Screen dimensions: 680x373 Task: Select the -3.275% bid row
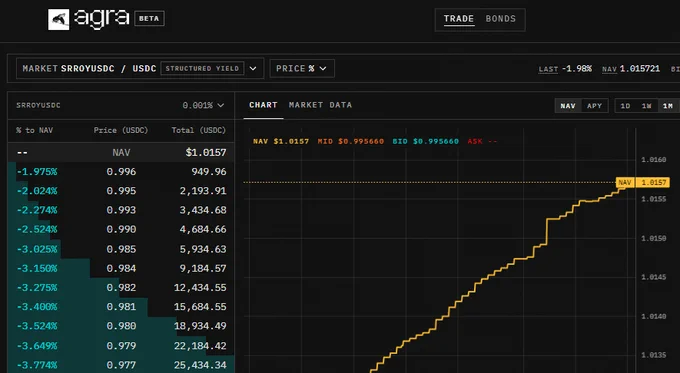(x=121, y=288)
